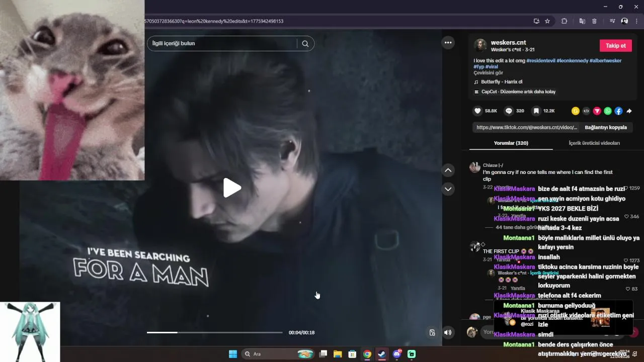Click the embed code icon

point(586,111)
